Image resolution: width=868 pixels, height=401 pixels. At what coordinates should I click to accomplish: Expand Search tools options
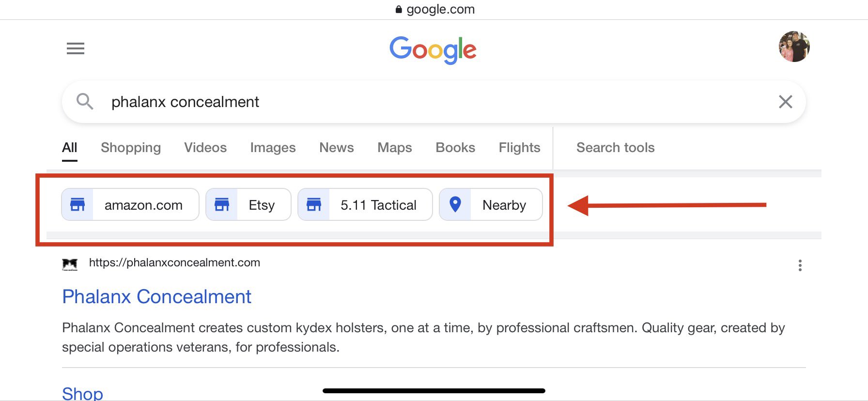[615, 148]
